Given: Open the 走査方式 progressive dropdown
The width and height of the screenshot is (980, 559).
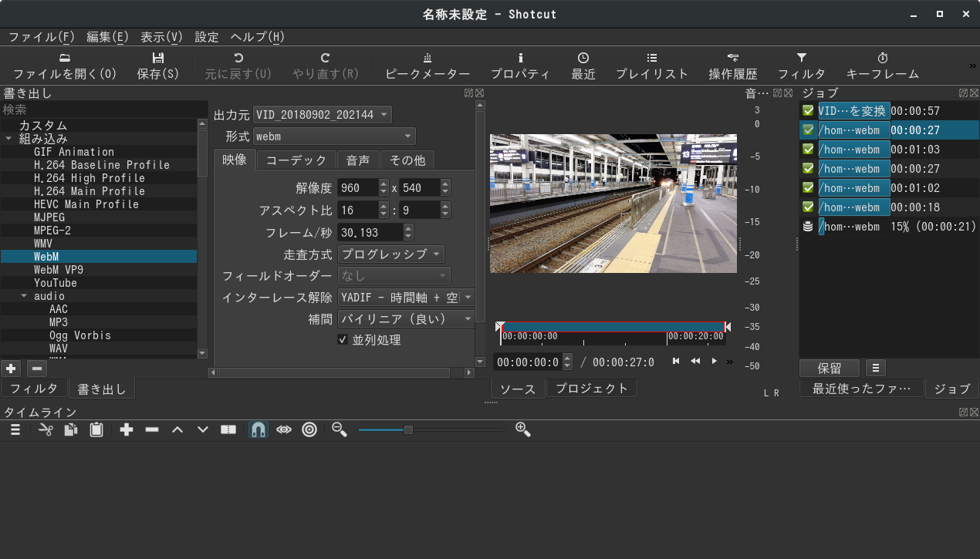Looking at the screenshot, I should coord(391,254).
